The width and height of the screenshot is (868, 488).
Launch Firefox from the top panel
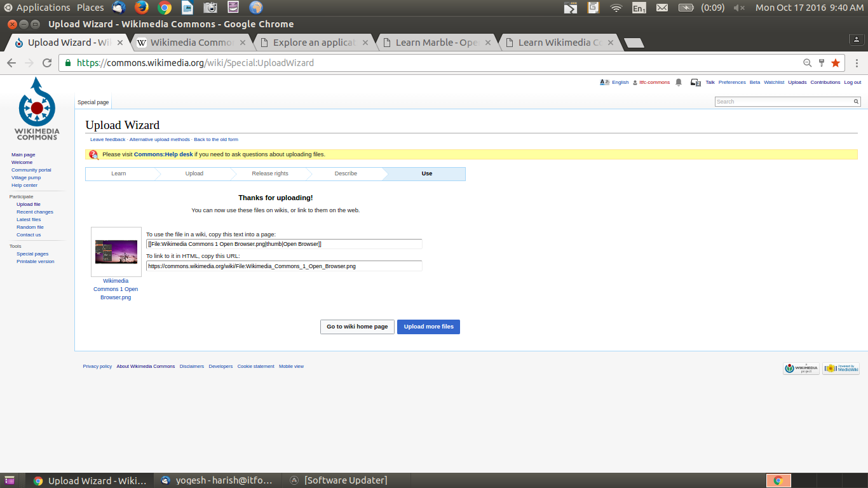(x=141, y=8)
